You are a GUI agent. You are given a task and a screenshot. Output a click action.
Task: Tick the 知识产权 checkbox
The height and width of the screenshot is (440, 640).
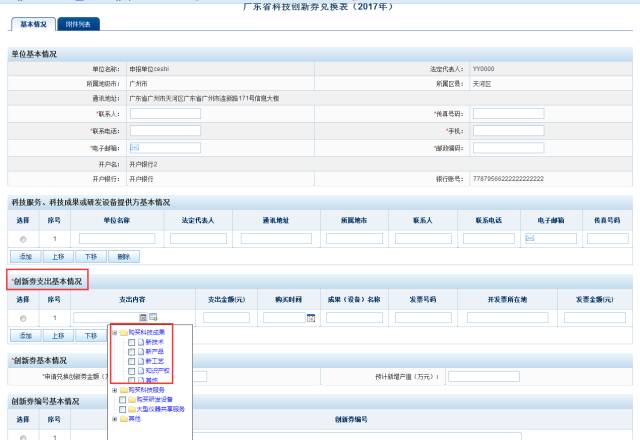coord(130,371)
